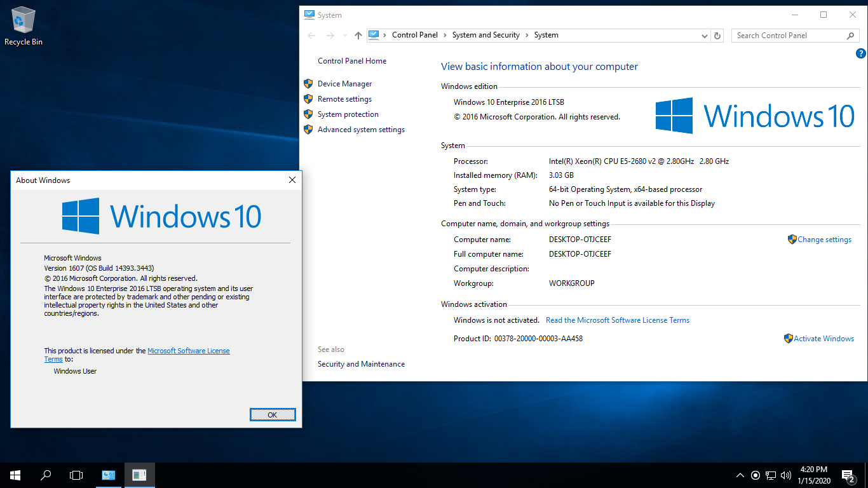
Task: Select System and Security breadcrumb
Action: (x=485, y=36)
